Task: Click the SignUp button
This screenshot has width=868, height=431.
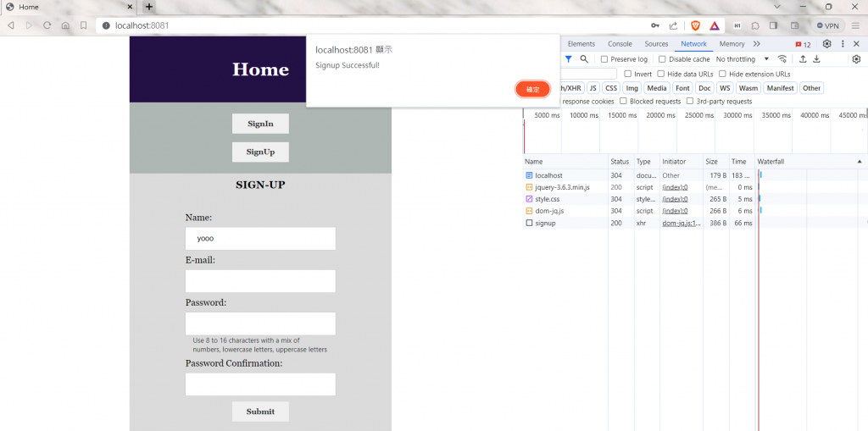Action: tap(260, 152)
